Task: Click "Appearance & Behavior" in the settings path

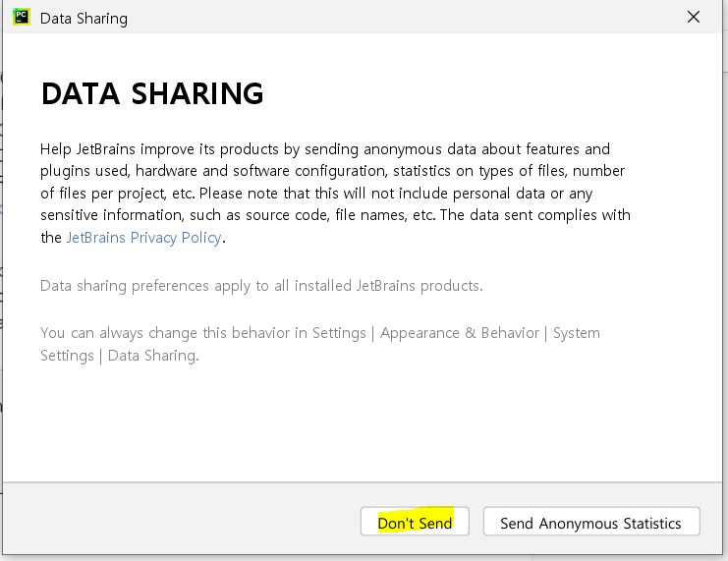Action: point(460,333)
